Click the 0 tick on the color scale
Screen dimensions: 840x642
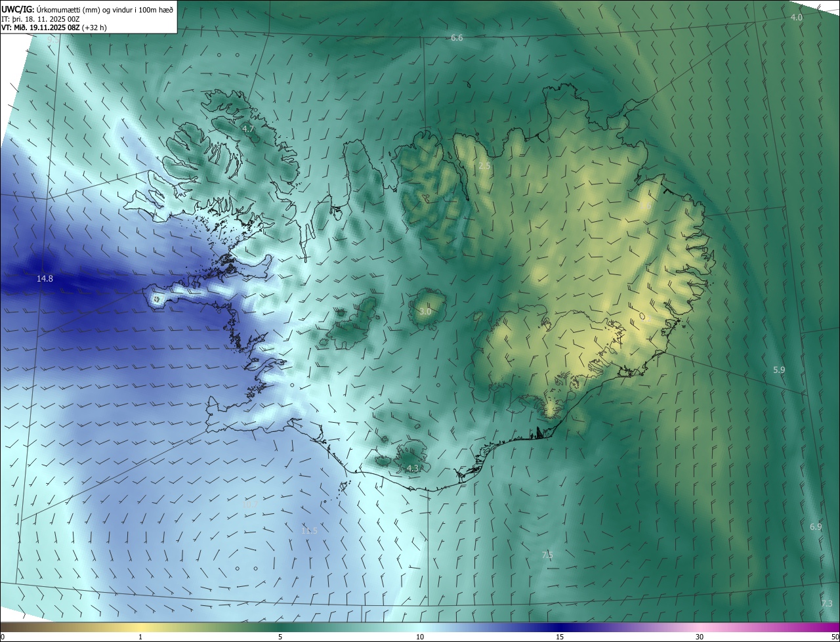click(3, 637)
